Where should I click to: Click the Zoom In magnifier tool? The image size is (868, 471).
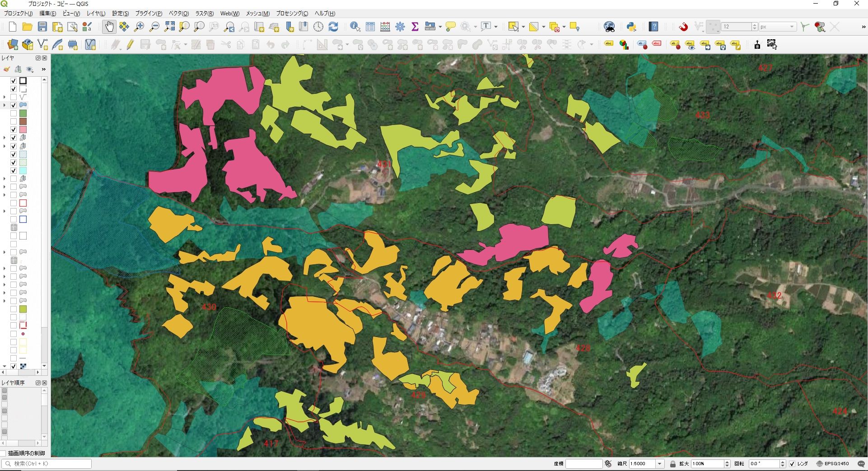[x=139, y=27]
